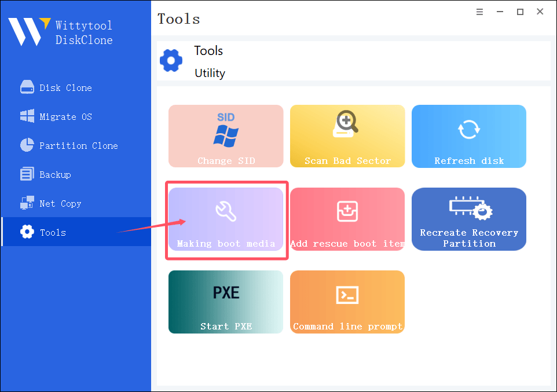
Task: Open the hamburger menu in title bar
Action: point(479,12)
